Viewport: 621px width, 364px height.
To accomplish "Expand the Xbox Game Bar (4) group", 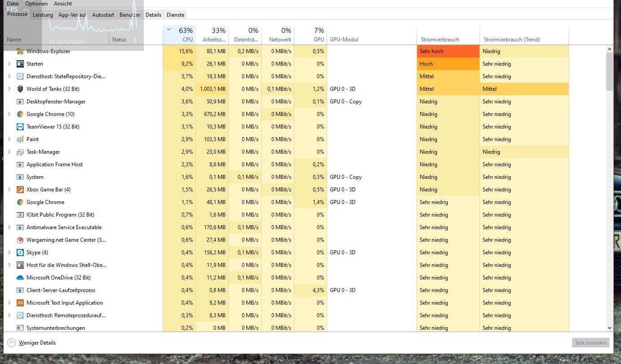I will [x=9, y=189].
